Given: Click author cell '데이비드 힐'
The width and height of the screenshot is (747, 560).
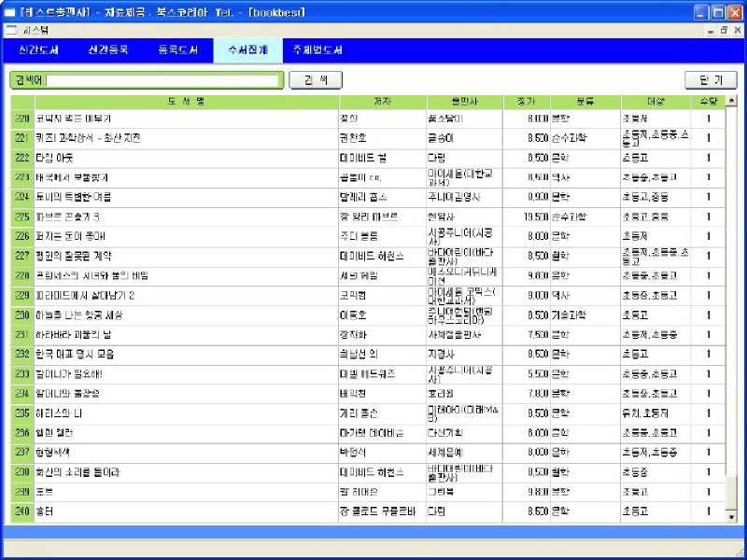Looking at the screenshot, I should point(383,158).
